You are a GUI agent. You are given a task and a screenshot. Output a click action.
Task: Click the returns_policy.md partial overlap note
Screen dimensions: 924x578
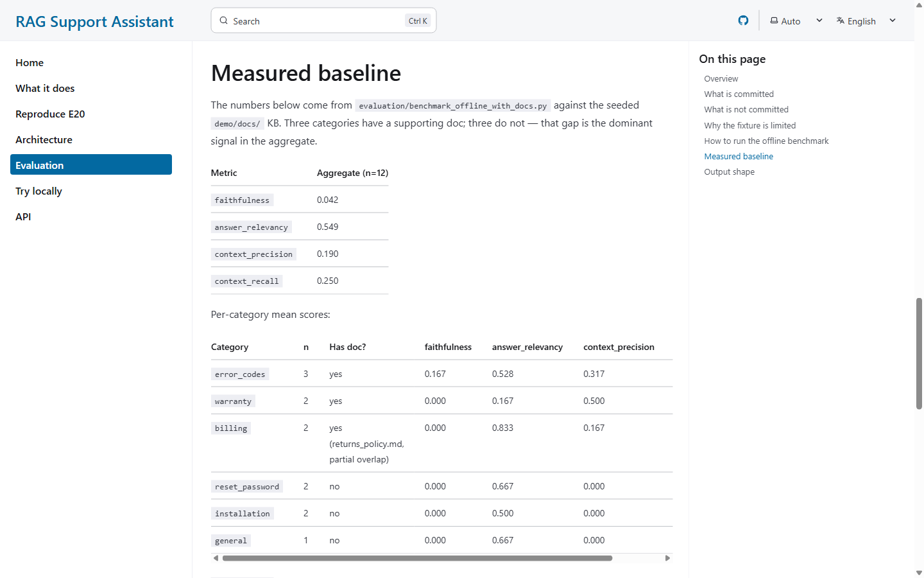pos(366,451)
